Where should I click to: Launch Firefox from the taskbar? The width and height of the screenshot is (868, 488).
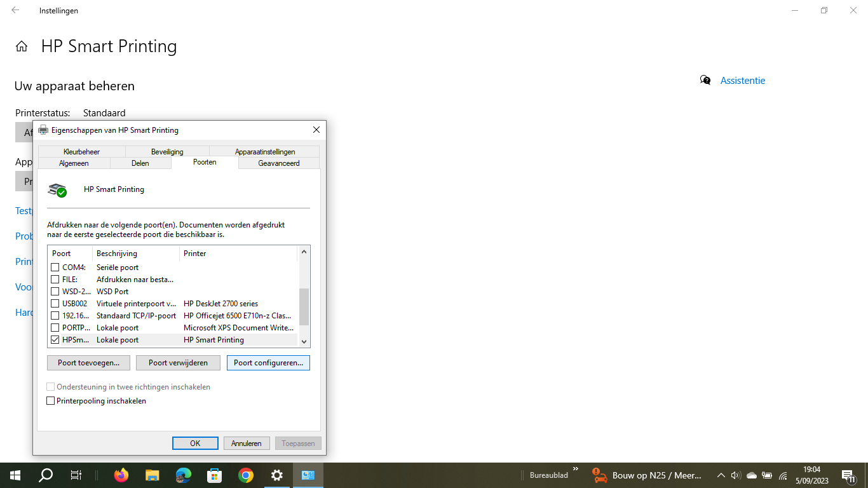point(121,475)
